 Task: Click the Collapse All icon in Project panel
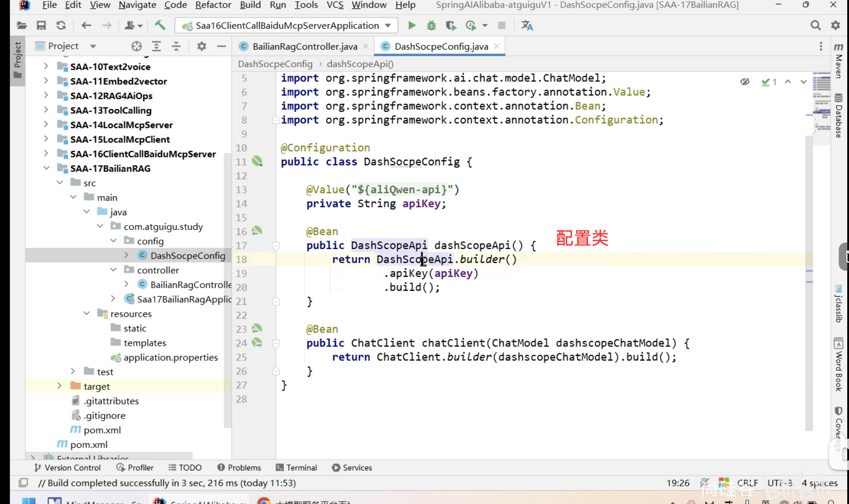[x=176, y=46]
